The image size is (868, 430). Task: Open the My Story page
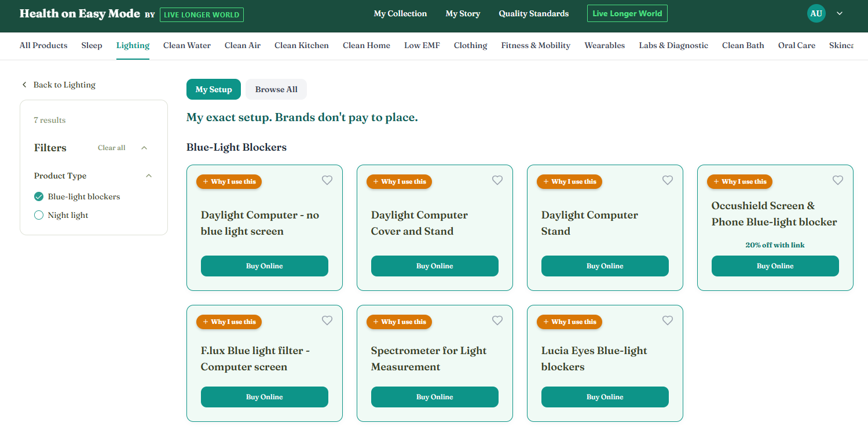pyautogui.click(x=463, y=13)
